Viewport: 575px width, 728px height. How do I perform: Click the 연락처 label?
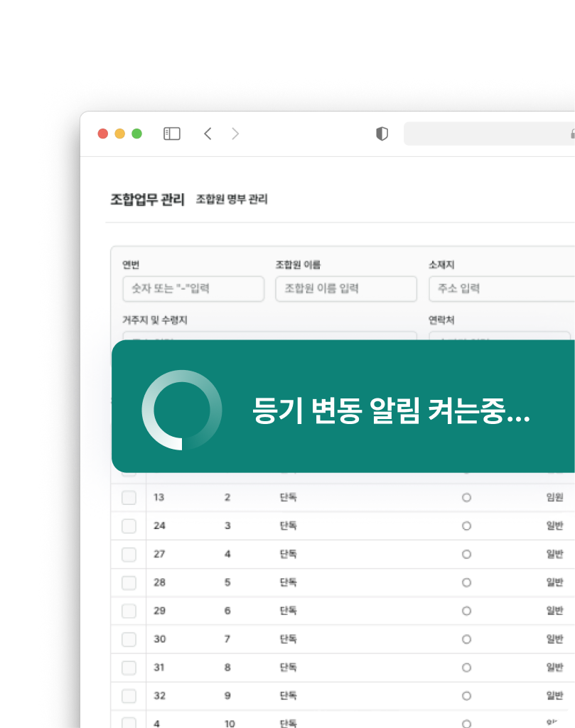pos(441,320)
